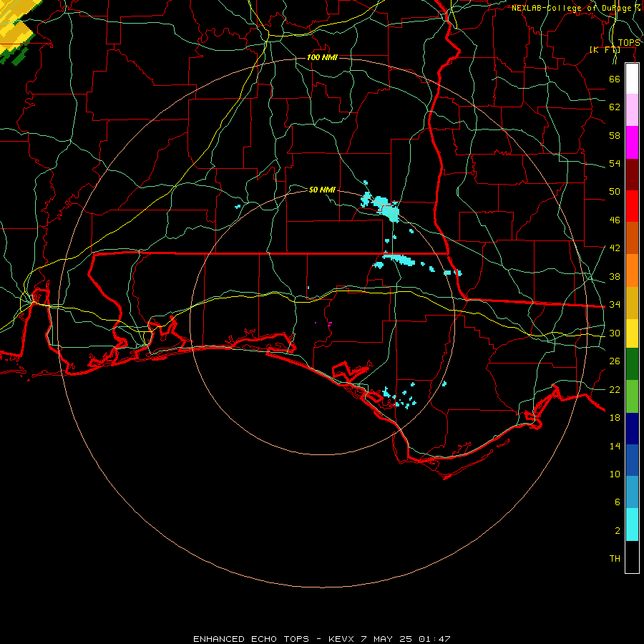Click the bright red 50 kft legend swatch
Viewport: 644px width, 644px height.
tap(632, 206)
